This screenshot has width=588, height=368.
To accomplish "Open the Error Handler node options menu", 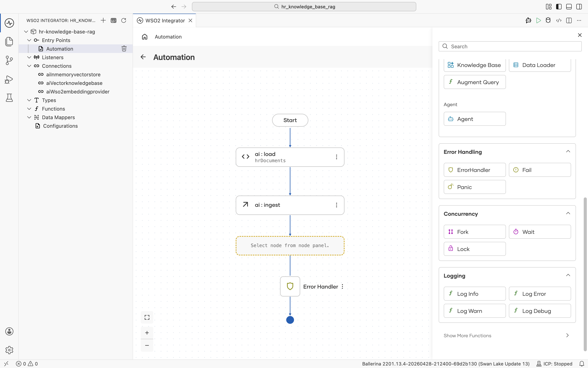I will pyautogui.click(x=342, y=286).
